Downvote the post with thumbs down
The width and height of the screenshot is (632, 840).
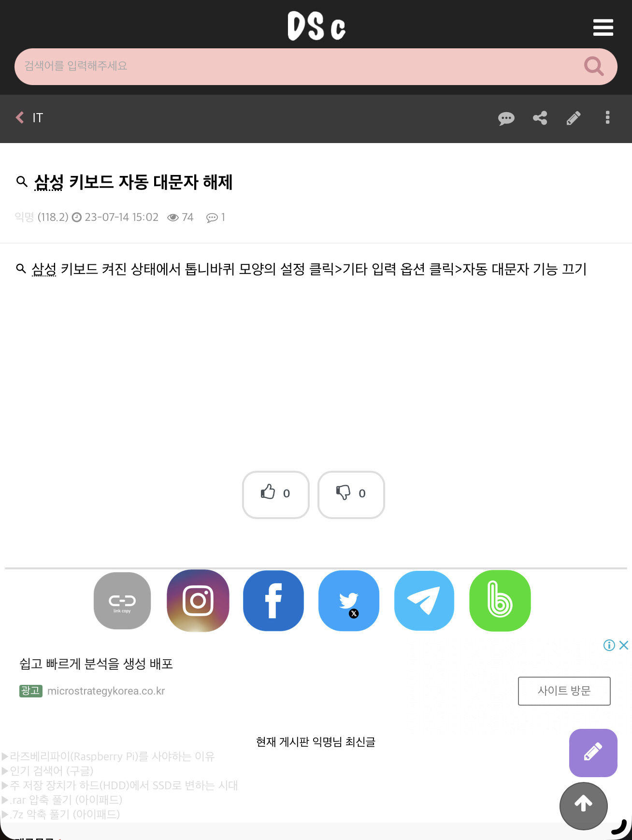[351, 494]
